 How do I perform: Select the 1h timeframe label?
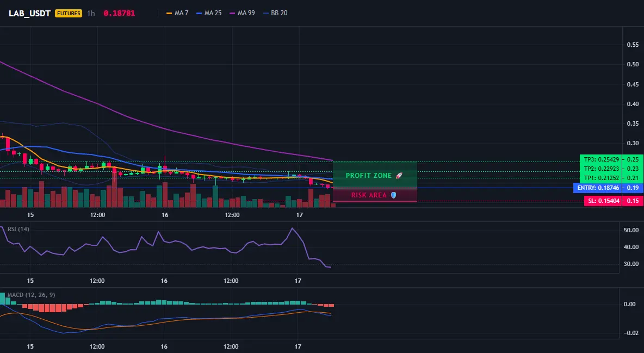point(91,13)
